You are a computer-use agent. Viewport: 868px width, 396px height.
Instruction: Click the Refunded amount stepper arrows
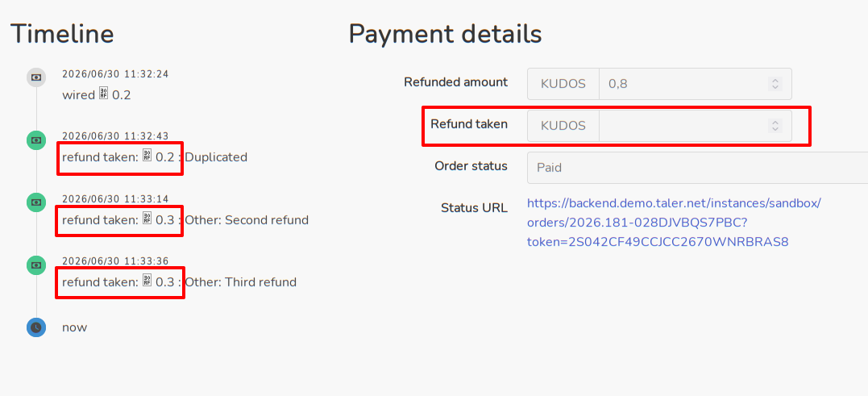pyautogui.click(x=775, y=84)
